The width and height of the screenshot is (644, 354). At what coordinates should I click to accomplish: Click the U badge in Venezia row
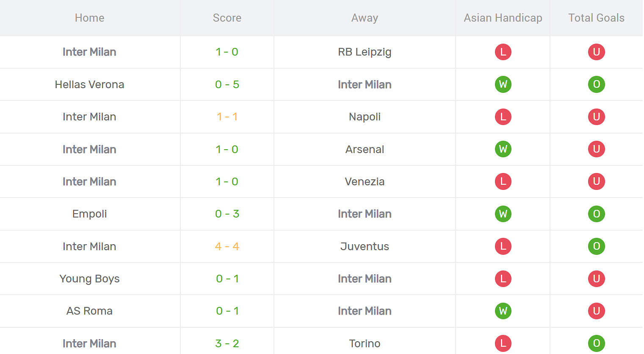pos(596,181)
